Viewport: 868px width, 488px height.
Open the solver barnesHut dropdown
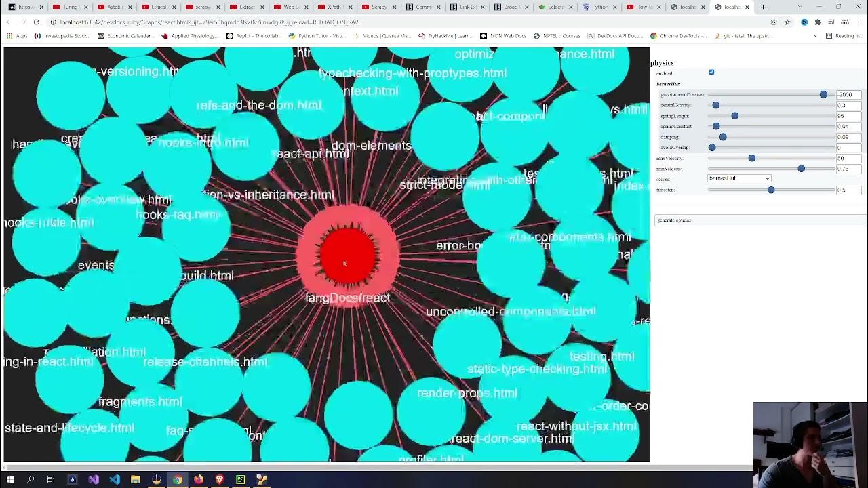coord(739,178)
